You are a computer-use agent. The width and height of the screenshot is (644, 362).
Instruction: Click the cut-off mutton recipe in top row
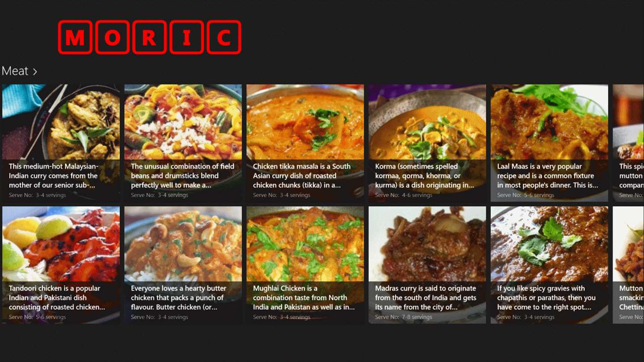628,143
